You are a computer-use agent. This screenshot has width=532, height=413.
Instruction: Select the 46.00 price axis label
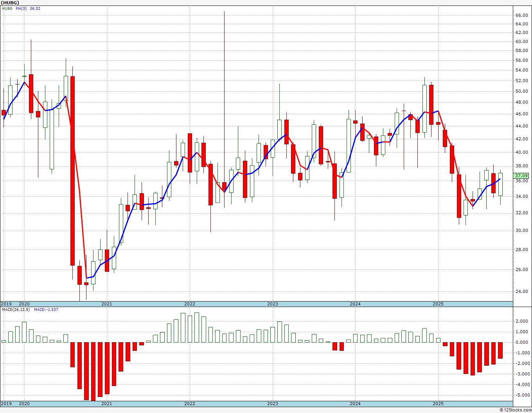pyautogui.click(x=522, y=114)
